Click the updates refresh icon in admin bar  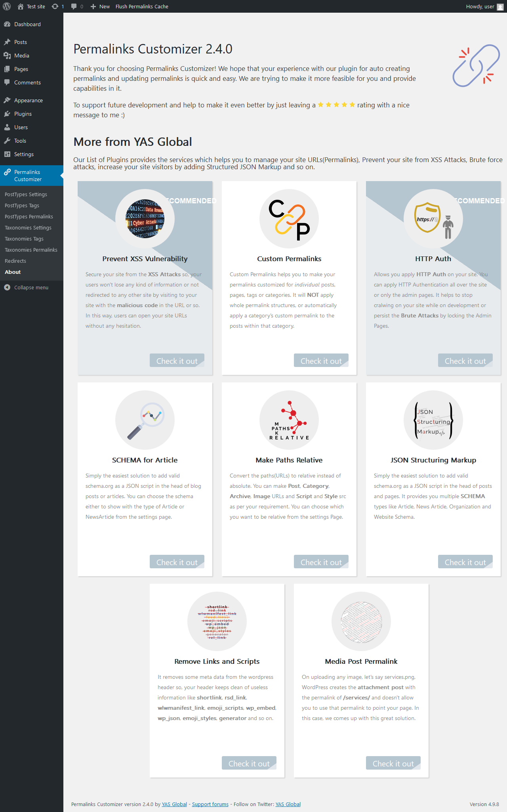(x=55, y=6)
